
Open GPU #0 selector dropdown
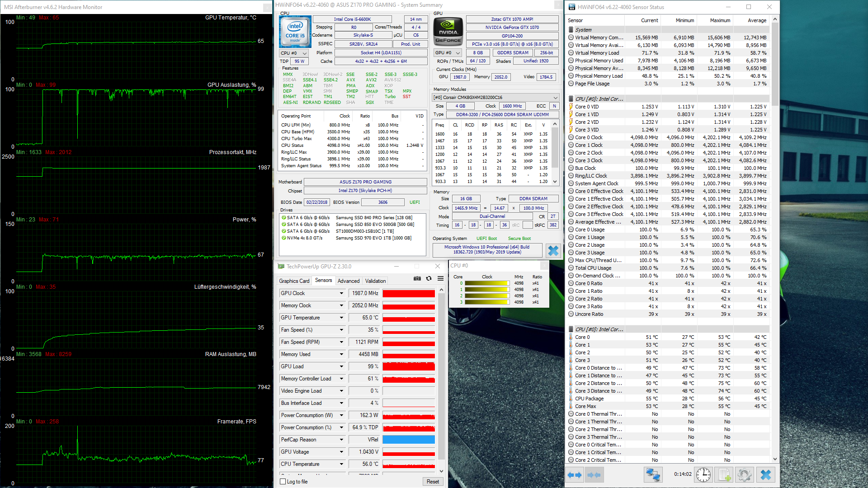(x=448, y=53)
